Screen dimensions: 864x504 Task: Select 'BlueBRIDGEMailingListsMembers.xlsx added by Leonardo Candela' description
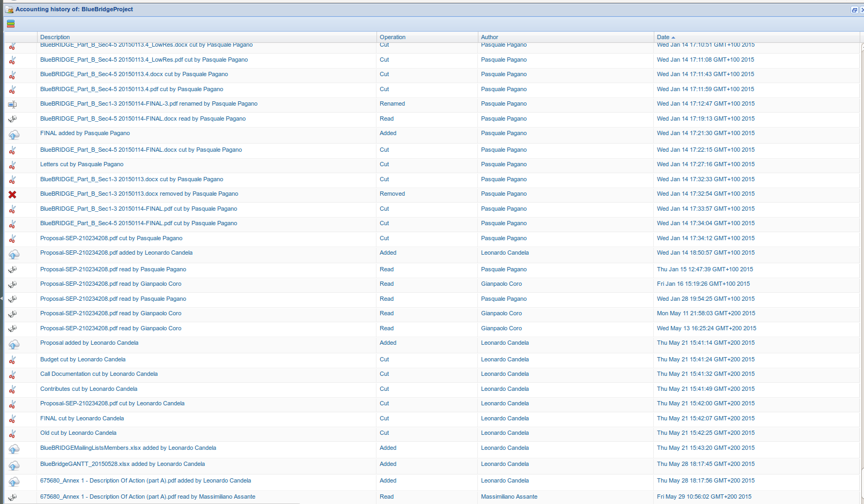click(128, 448)
